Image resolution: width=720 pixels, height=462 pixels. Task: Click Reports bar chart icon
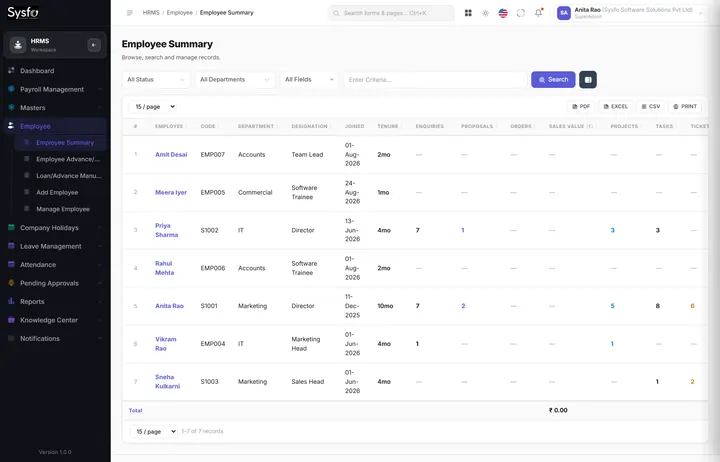tap(11, 301)
